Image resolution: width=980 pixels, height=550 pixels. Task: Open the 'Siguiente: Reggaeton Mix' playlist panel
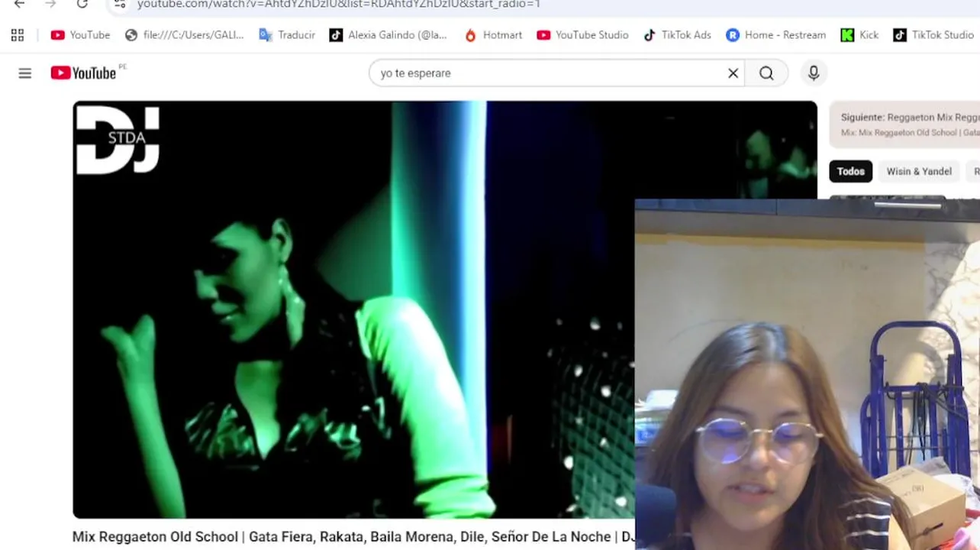[x=904, y=124]
